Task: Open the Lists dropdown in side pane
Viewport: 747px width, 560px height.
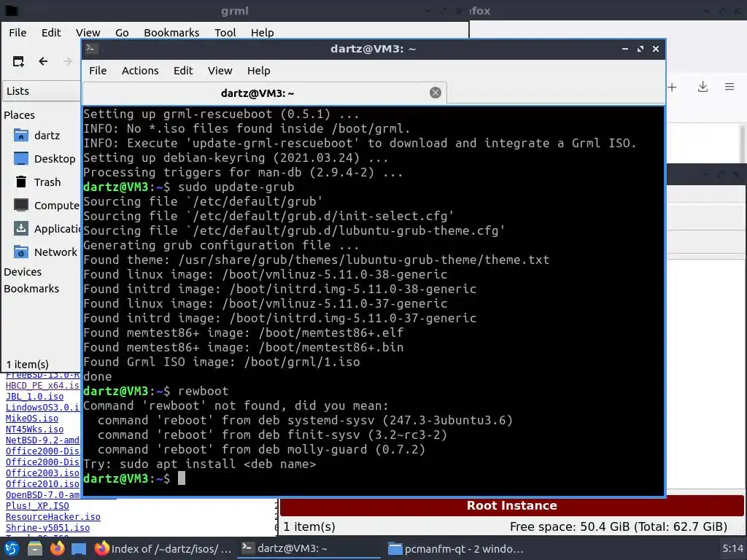Action: [x=42, y=91]
